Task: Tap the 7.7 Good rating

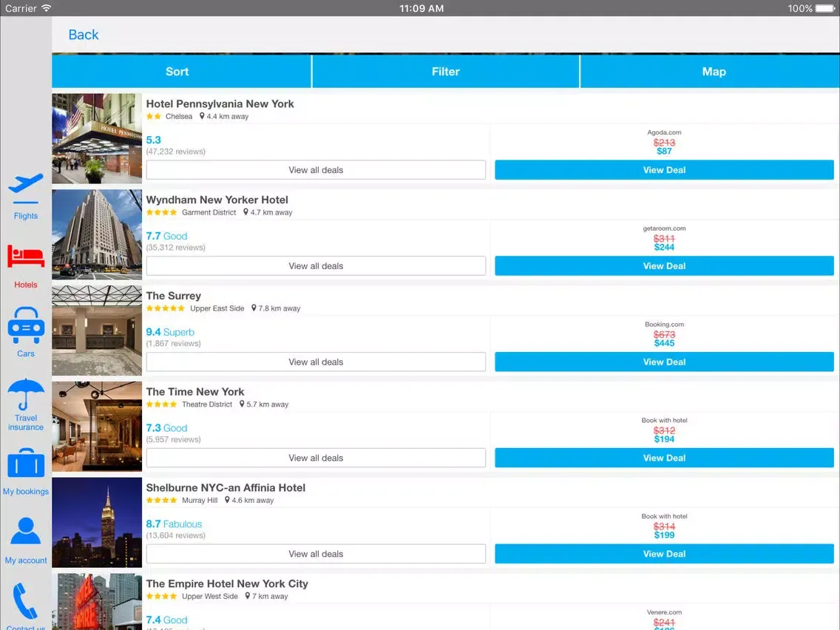Action: pyautogui.click(x=166, y=237)
